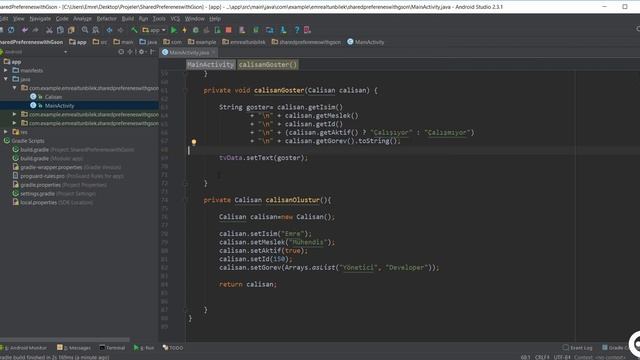Cut selection using the scissors icon
Screen dimensions: 640x360
pos(49,30)
